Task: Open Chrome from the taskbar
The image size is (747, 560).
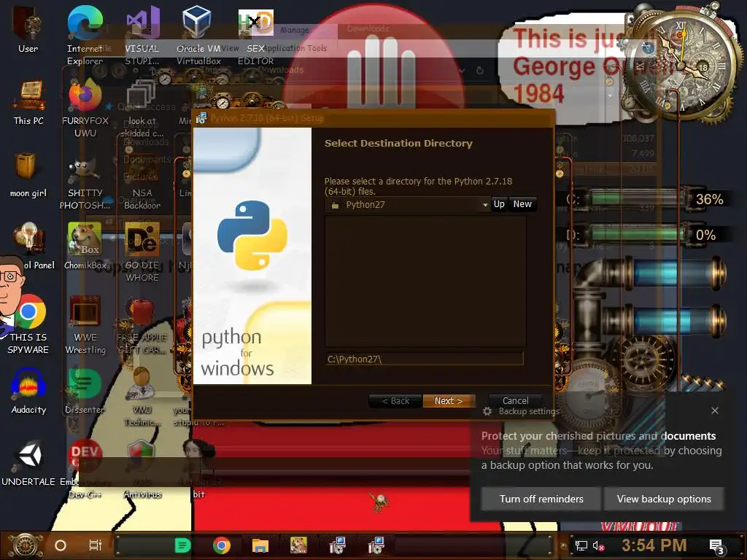Action: tap(222, 545)
